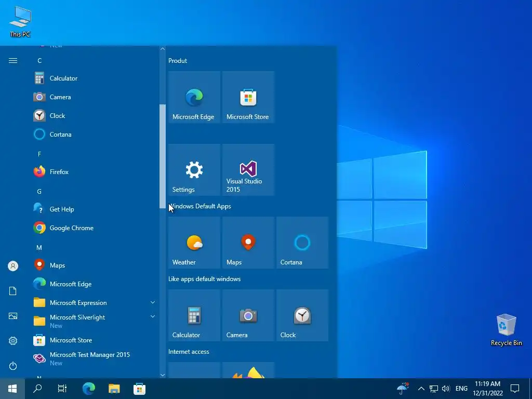Open taskbar Search
This screenshot has width=532, height=399.
point(37,389)
